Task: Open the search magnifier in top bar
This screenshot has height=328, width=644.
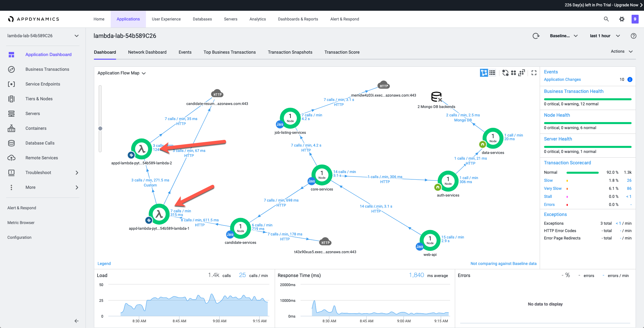Action: point(606,19)
